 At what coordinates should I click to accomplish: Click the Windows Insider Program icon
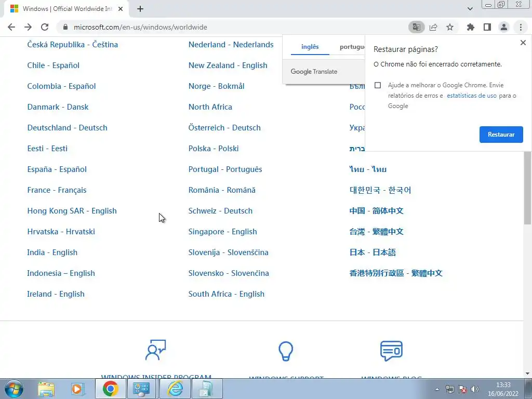tap(156, 350)
